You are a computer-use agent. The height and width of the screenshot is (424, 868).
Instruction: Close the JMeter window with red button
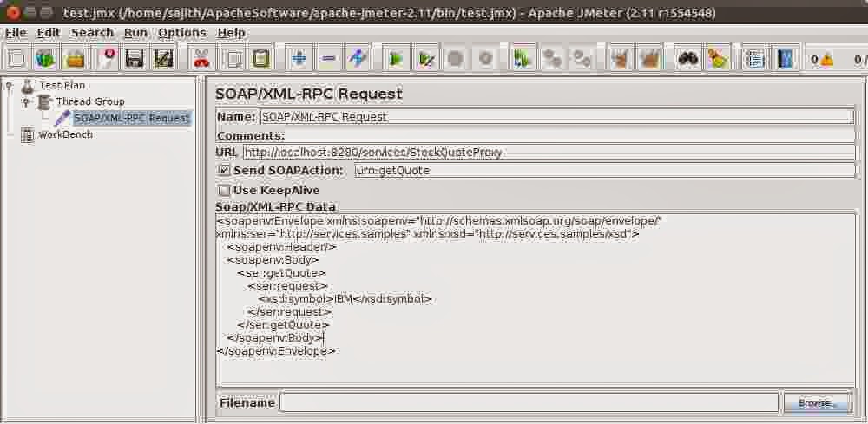13,11
